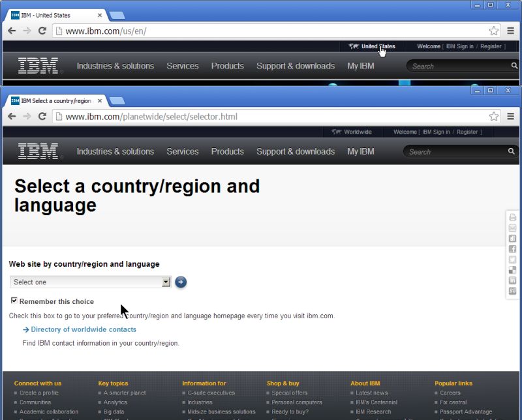522x420 pixels.
Task: Uncheck the Remember this choice checkbox
Action: [14, 301]
